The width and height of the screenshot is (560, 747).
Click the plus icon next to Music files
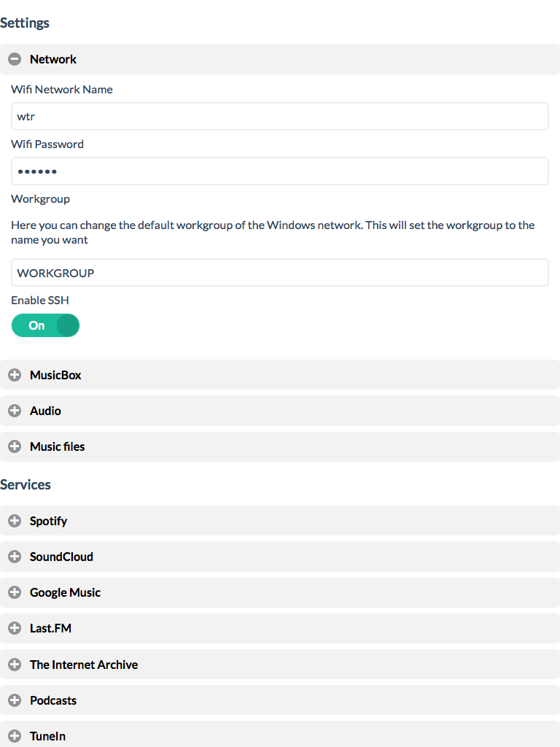coord(15,446)
